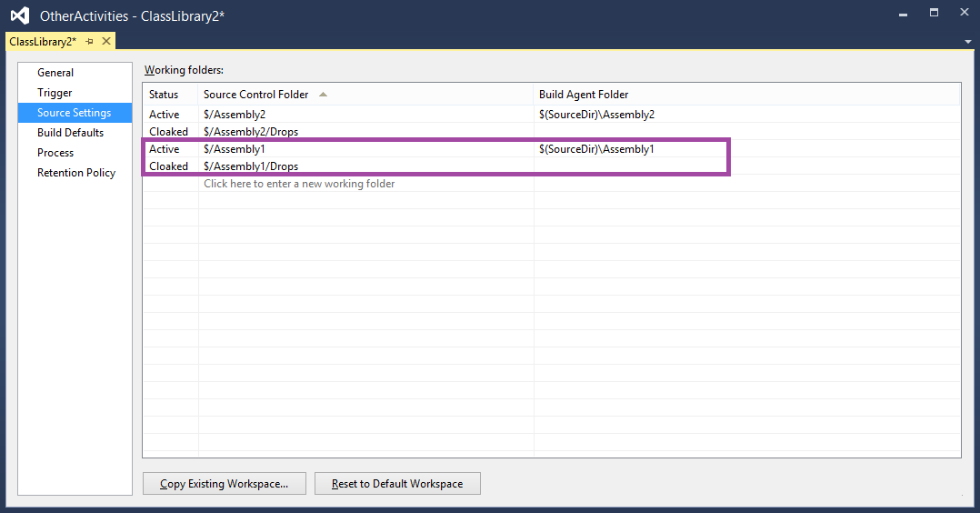980x513 pixels.
Task: Click Copy Existing Workspace button
Action: pos(224,484)
